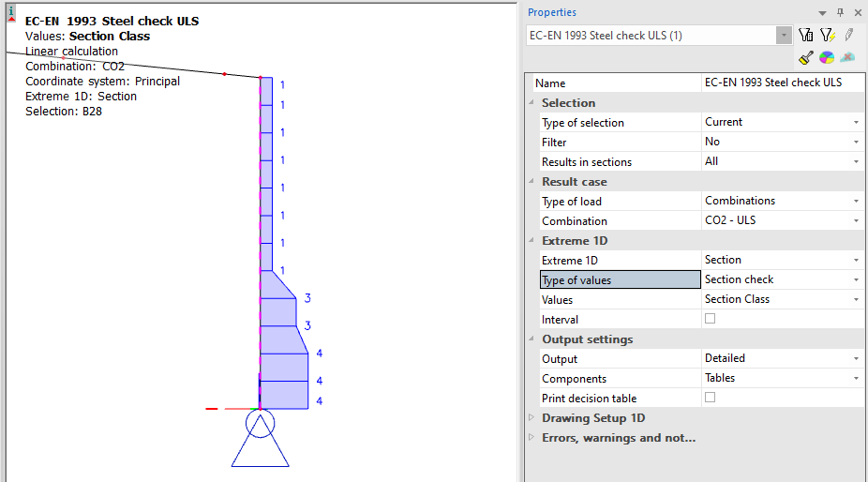Open the Components dropdown showing Tables
The width and height of the screenshot is (868, 482).
856,379
